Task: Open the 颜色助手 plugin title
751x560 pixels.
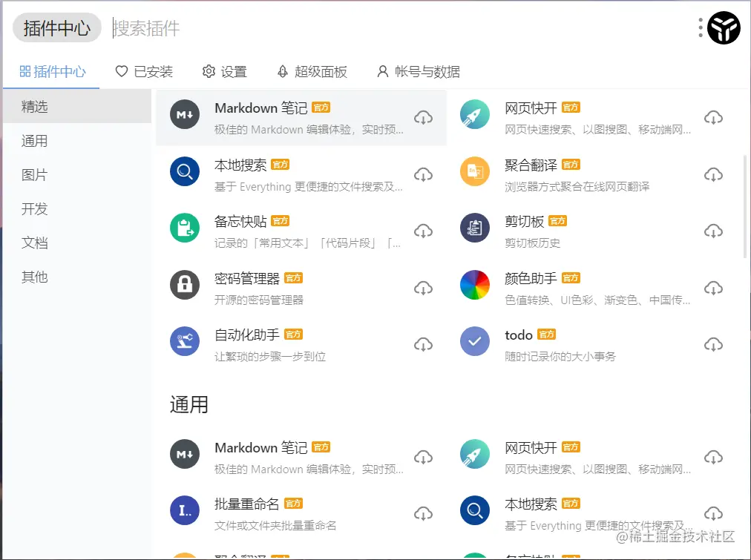Action: coord(531,279)
